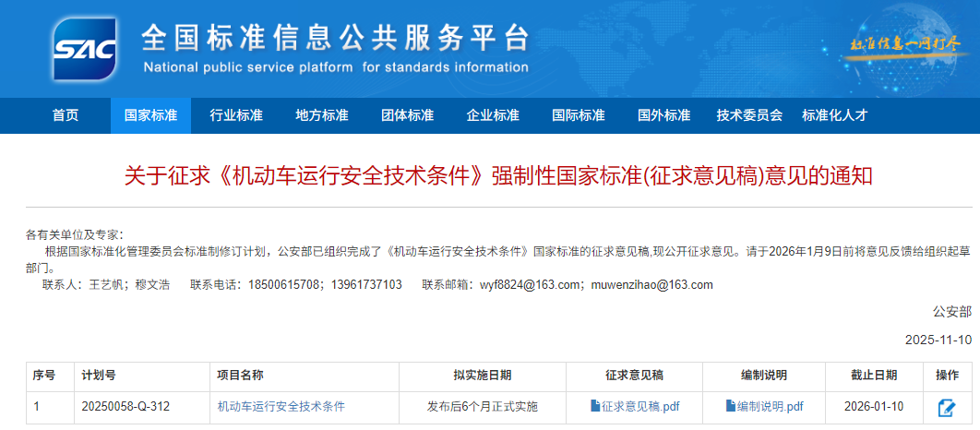Go to the 行业标准 tab
This screenshot has height=430, width=980.
[236, 115]
